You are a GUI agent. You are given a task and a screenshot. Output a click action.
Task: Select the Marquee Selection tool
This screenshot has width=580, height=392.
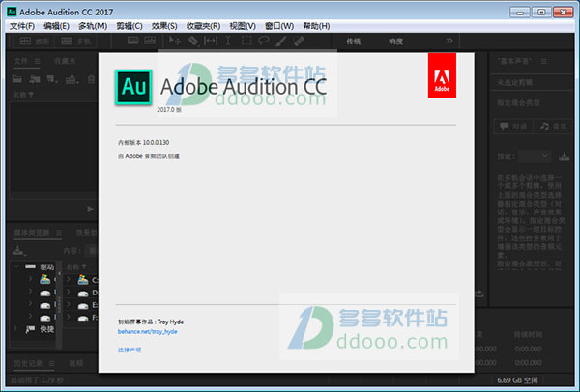point(246,41)
